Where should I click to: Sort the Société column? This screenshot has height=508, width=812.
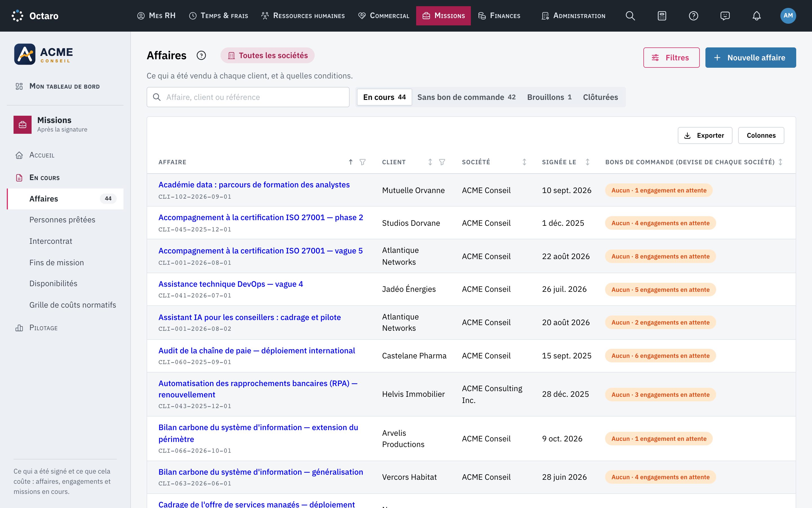(524, 162)
